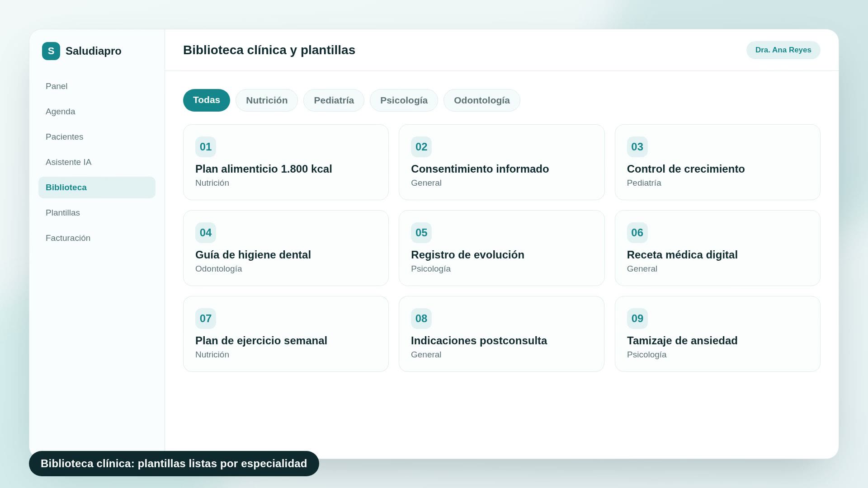Open Pacientes from the sidebar

tap(97, 137)
